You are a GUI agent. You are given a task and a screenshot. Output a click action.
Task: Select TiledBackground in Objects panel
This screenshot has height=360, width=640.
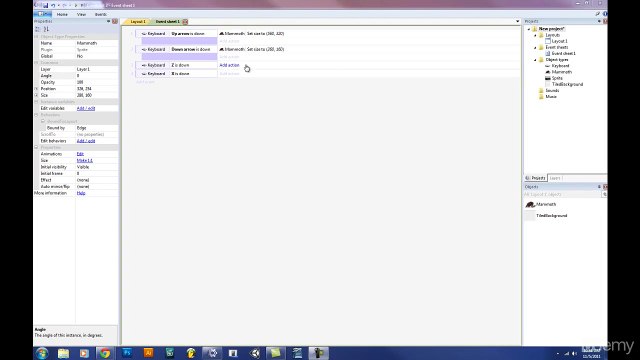tap(551, 216)
